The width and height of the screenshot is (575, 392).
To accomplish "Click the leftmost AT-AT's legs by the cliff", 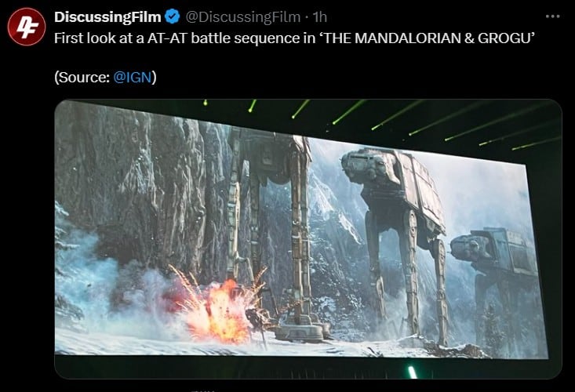I will coord(267,235).
